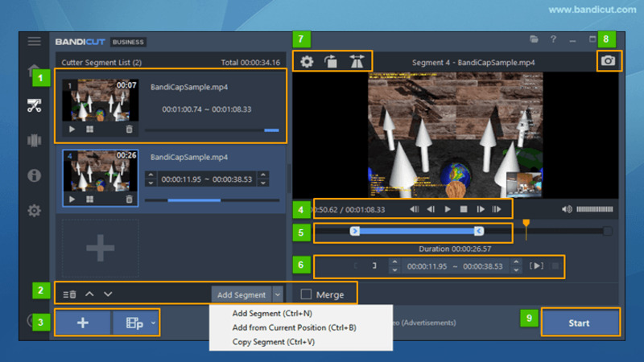The height and width of the screenshot is (362, 644).
Task: Open the hamburger menu
Action: [34, 41]
